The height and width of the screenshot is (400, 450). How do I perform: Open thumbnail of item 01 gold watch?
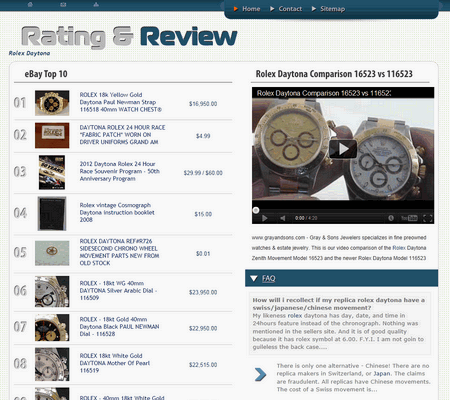pos(52,103)
